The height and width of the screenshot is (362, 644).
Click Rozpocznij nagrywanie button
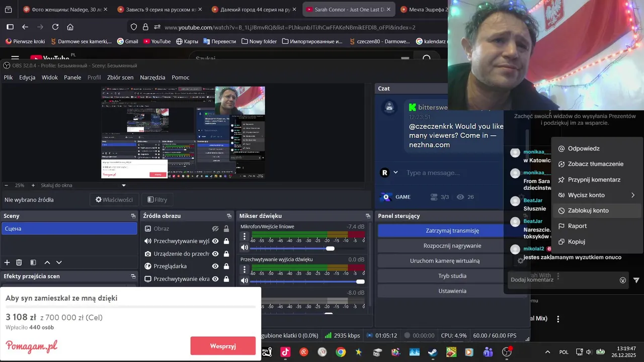(x=452, y=246)
